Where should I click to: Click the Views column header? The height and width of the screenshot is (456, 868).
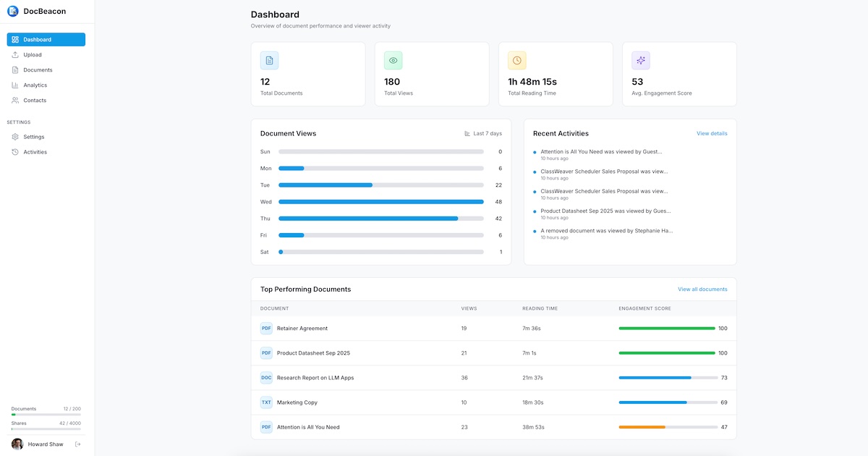[x=469, y=309]
